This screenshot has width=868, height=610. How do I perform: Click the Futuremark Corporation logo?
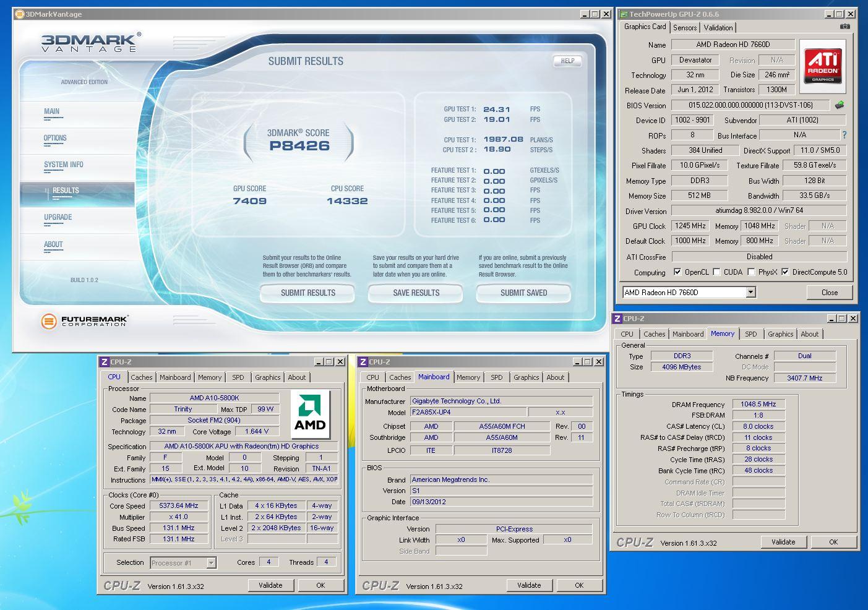(x=84, y=321)
